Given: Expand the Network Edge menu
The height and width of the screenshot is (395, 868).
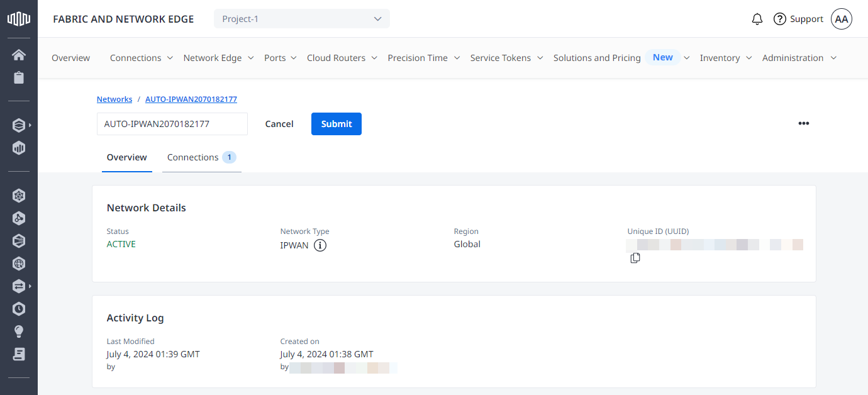Looking at the screenshot, I should pyautogui.click(x=218, y=58).
